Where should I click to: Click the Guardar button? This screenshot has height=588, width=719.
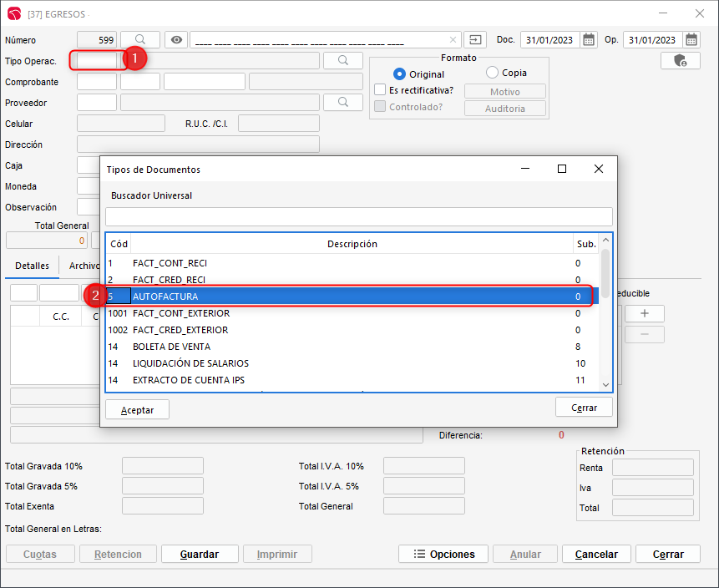coord(200,554)
